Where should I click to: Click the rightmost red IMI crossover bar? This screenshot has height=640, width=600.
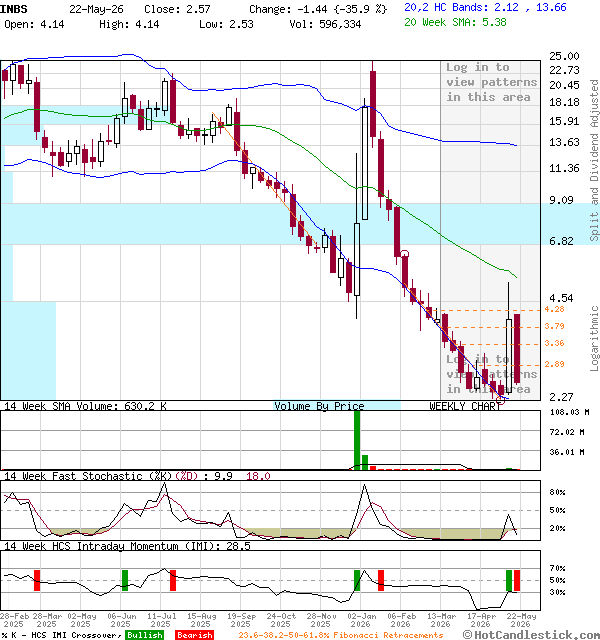click(x=517, y=580)
